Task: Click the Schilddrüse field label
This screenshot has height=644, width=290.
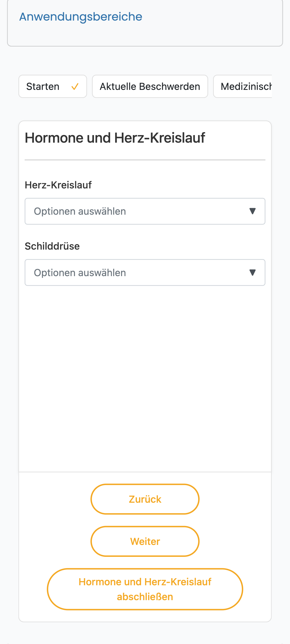Action: 52,246
